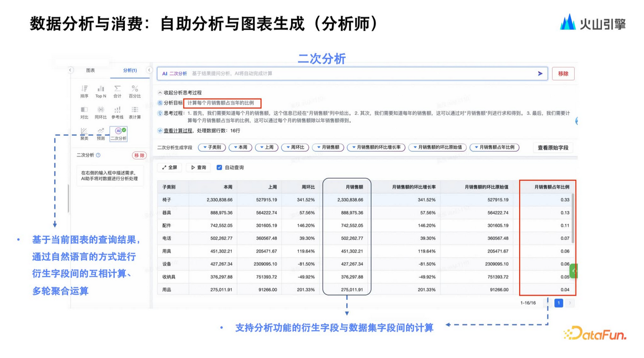Viewport: 644px width, 358px height.
Task: Open the 查看计算过程 link
Action: coord(178,131)
